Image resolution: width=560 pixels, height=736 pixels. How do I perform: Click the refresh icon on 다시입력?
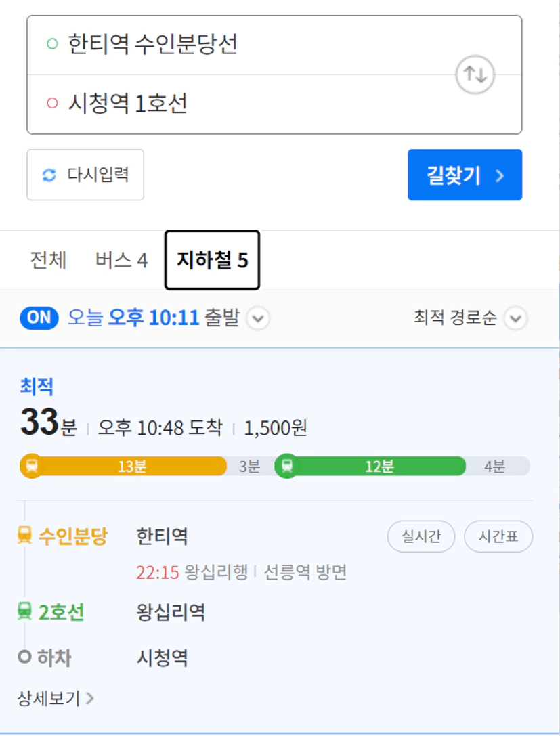point(49,175)
